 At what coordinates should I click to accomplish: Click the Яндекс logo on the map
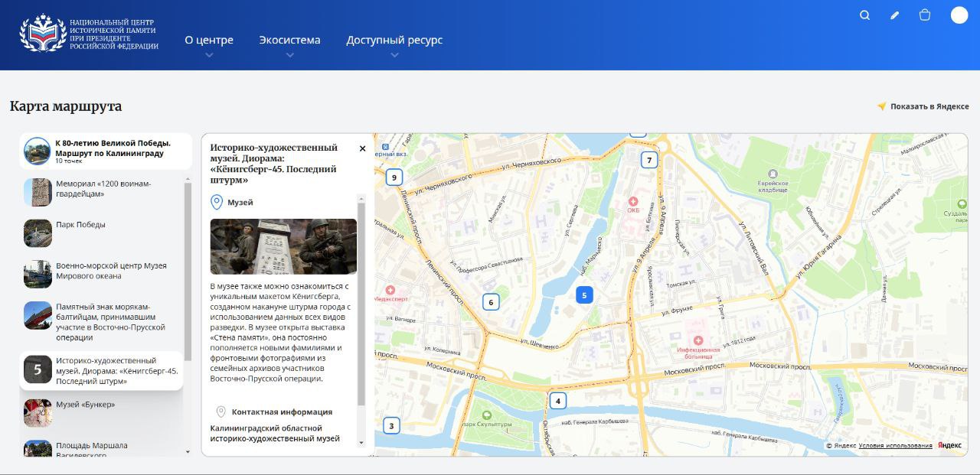(949, 445)
